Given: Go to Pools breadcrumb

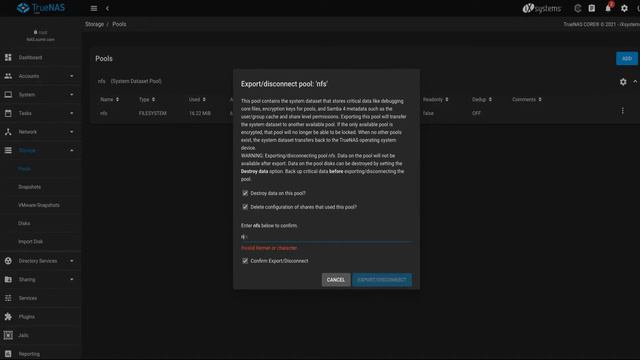Looking at the screenshot, I should [x=119, y=24].
